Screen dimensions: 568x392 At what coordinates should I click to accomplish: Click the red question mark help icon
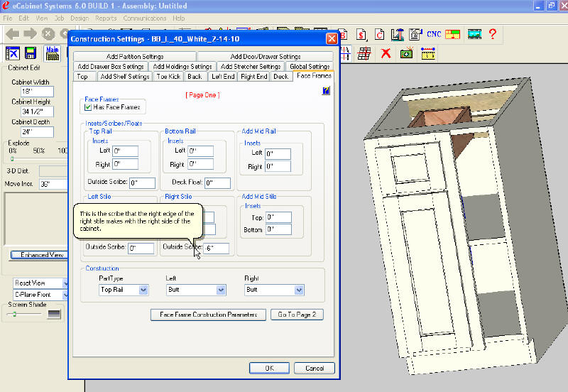pos(493,33)
